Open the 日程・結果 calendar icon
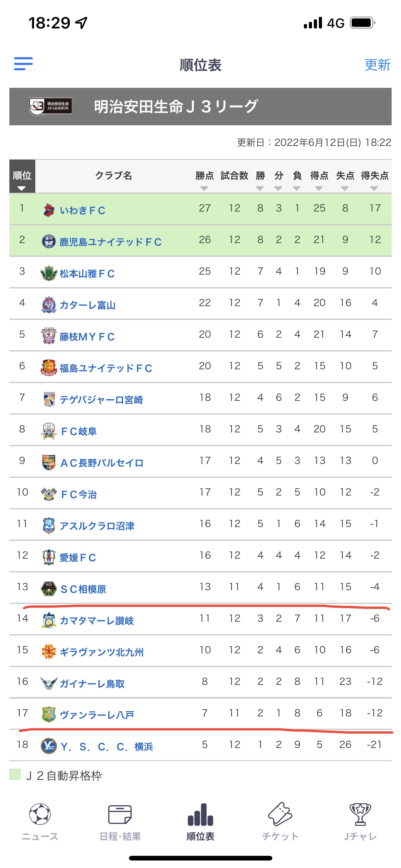401x868 pixels. pos(120,815)
